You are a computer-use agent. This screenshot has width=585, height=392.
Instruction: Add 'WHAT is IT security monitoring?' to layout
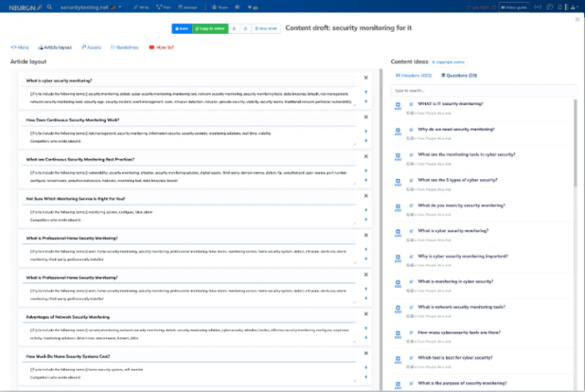pyautogui.click(x=398, y=106)
